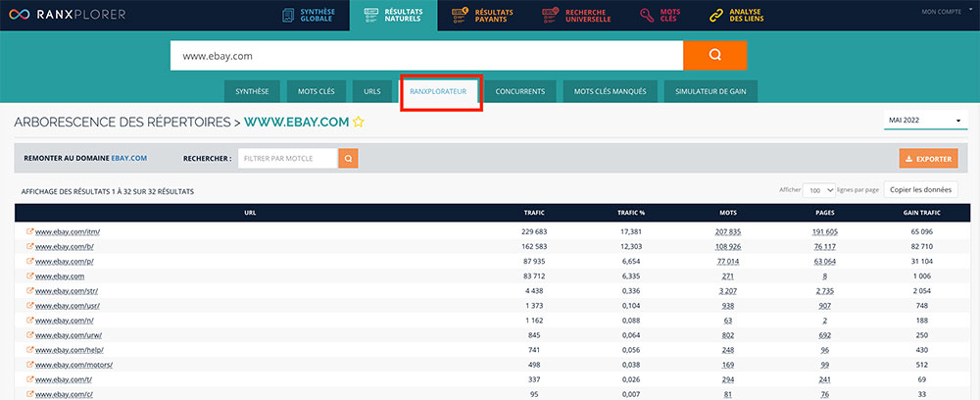Click the Recherche Universelle icon
The width and height of the screenshot is (980, 400).
[x=551, y=15]
